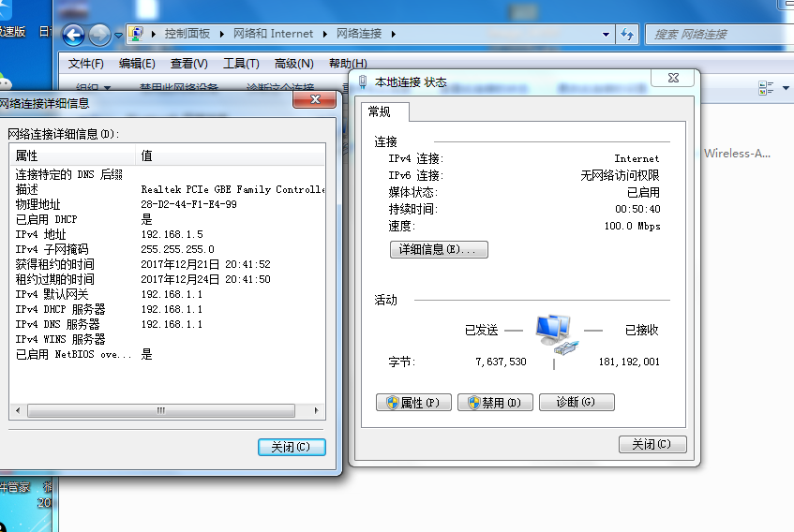Click X to close 本地连接 状态 dialog

(673, 78)
